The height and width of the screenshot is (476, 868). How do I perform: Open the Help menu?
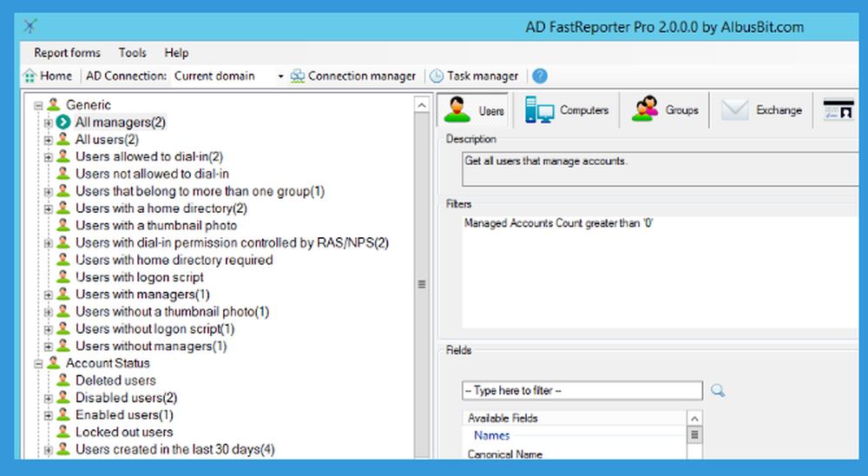click(x=176, y=53)
